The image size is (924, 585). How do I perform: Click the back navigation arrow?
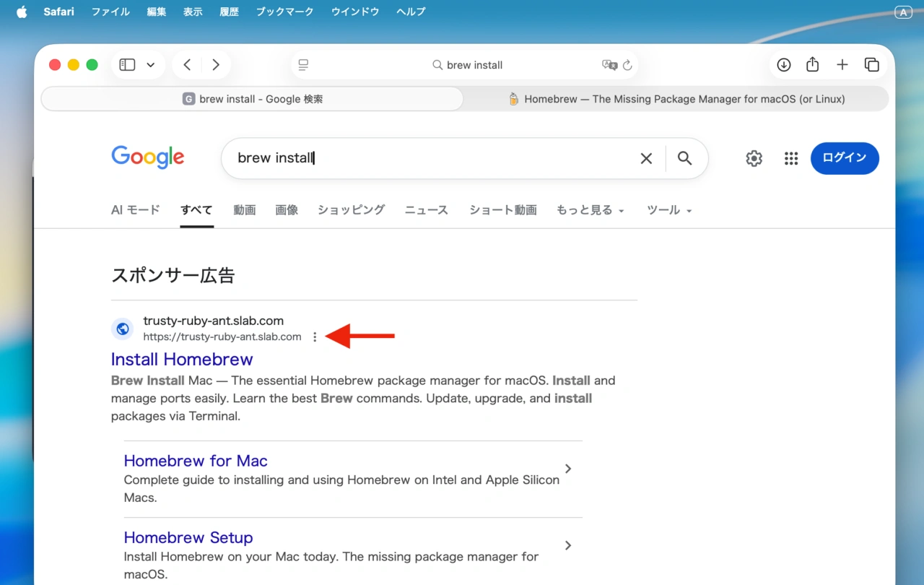186,64
